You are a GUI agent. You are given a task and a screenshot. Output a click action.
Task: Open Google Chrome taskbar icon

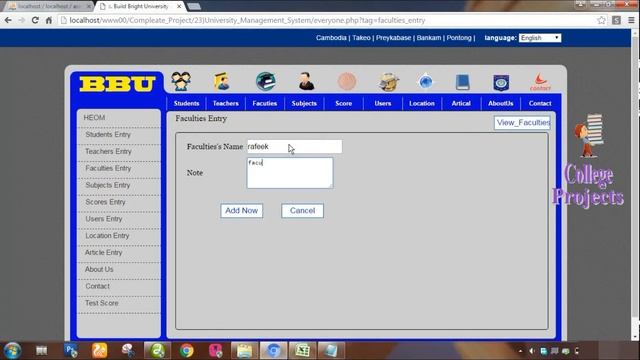pyautogui.click(x=187, y=351)
